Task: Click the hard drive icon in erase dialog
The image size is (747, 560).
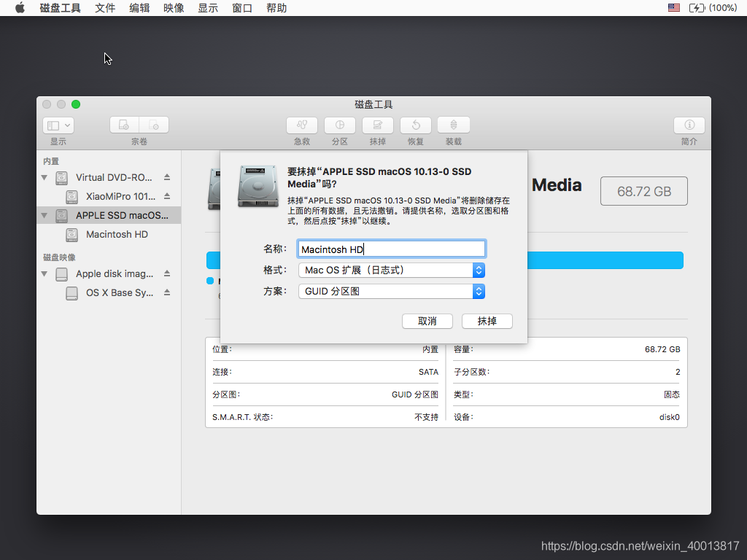Action: (x=258, y=186)
